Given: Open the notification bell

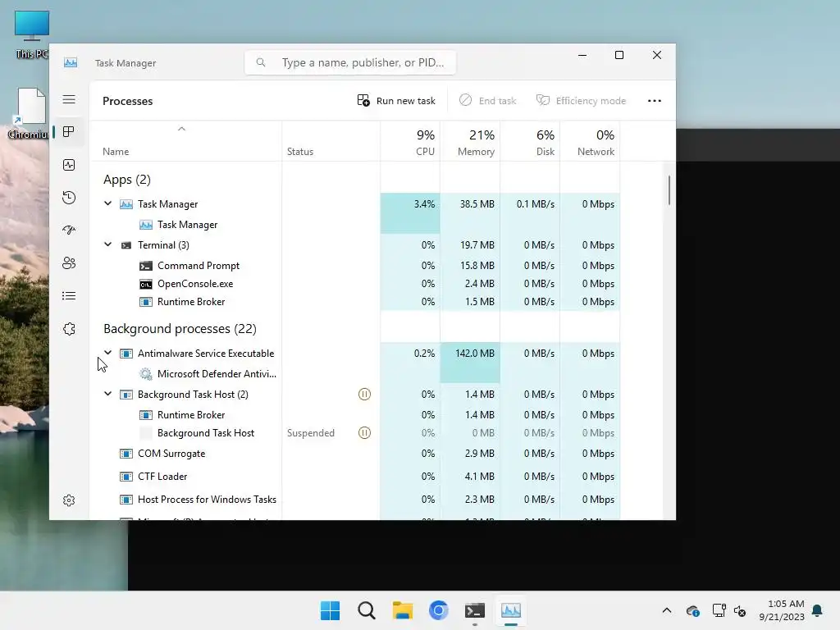Looking at the screenshot, I should point(818,610).
